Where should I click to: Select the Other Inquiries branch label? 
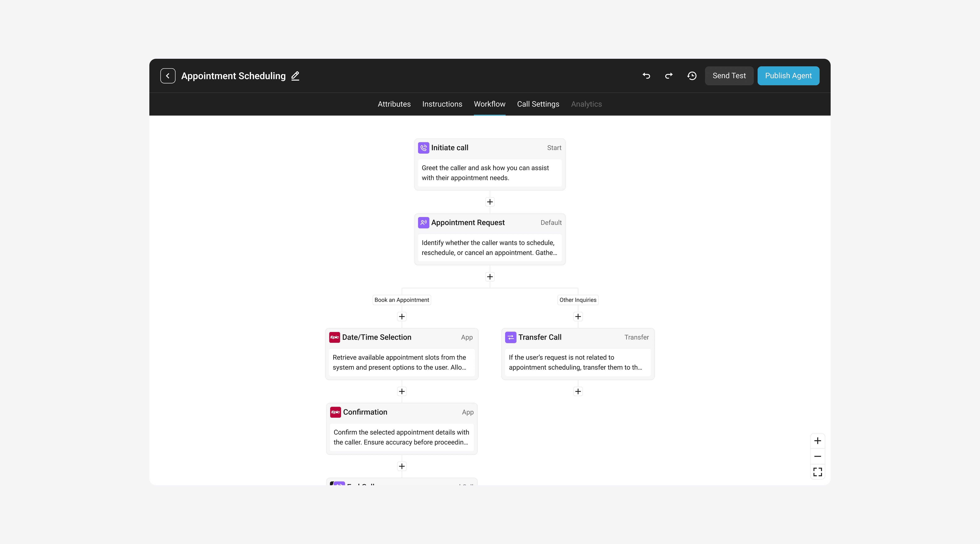pos(578,300)
